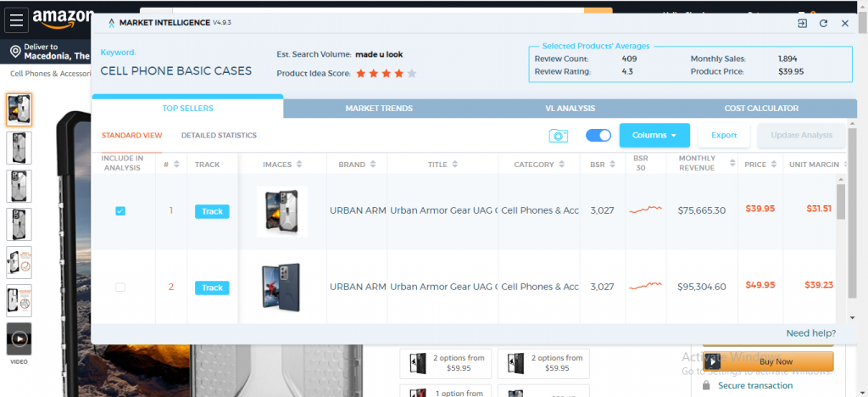868x397 pixels.
Task: Click the Amazon logo
Action: (62, 21)
